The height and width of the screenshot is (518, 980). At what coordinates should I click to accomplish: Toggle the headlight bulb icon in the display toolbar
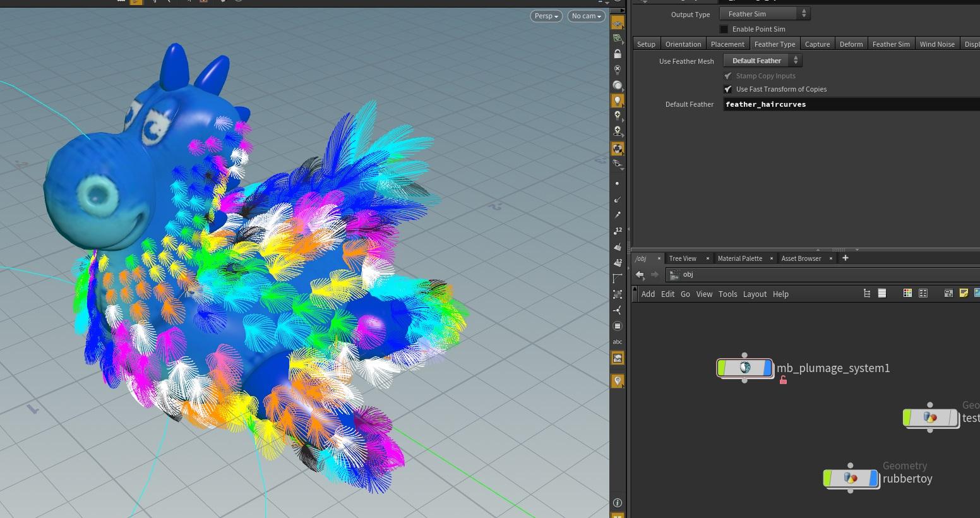[618, 100]
